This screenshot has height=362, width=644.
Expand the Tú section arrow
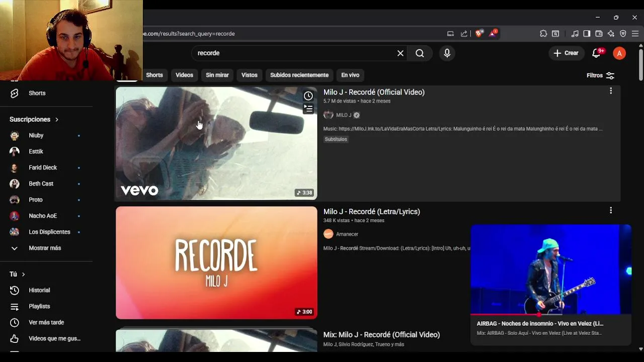23,275
